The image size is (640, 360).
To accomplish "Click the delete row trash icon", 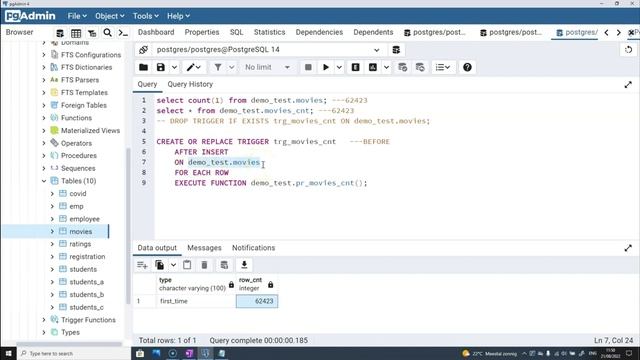I will point(204,265).
